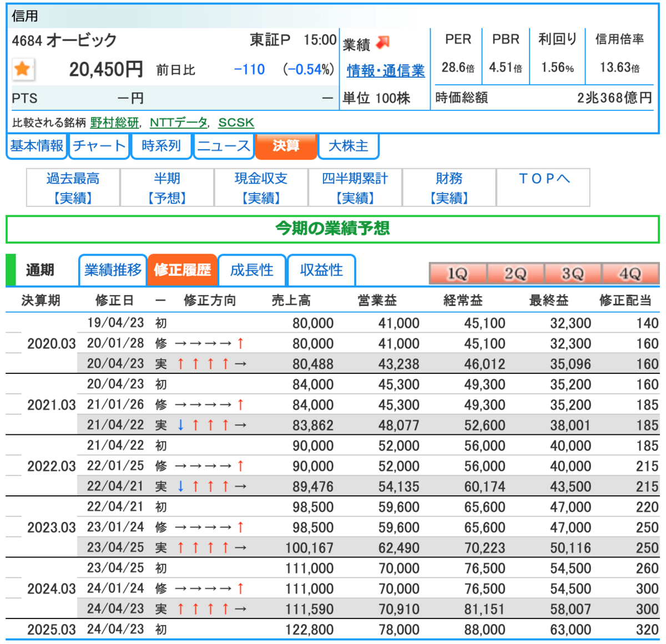Click the red arrow icon next to 業績

tap(383, 43)
